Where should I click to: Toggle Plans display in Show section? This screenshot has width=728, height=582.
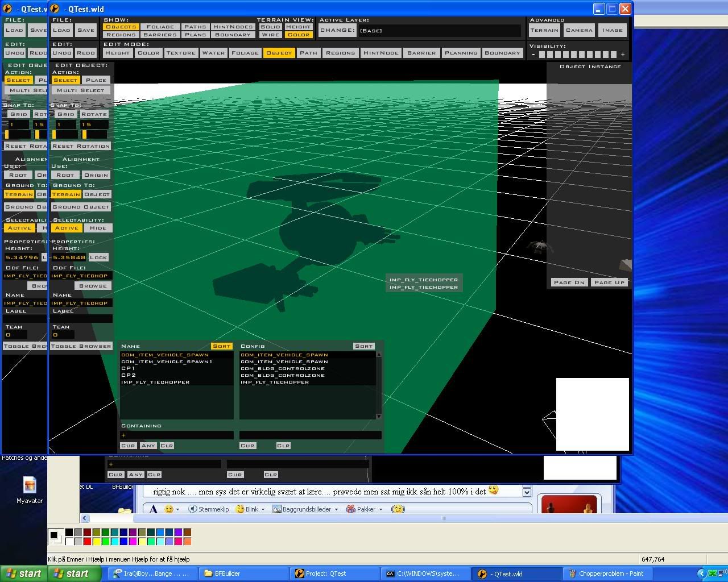click(x=195, y=35)
